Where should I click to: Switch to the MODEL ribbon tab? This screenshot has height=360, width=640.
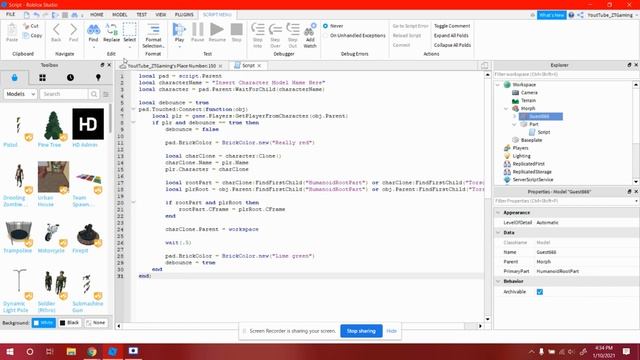(x=120, y=15)
